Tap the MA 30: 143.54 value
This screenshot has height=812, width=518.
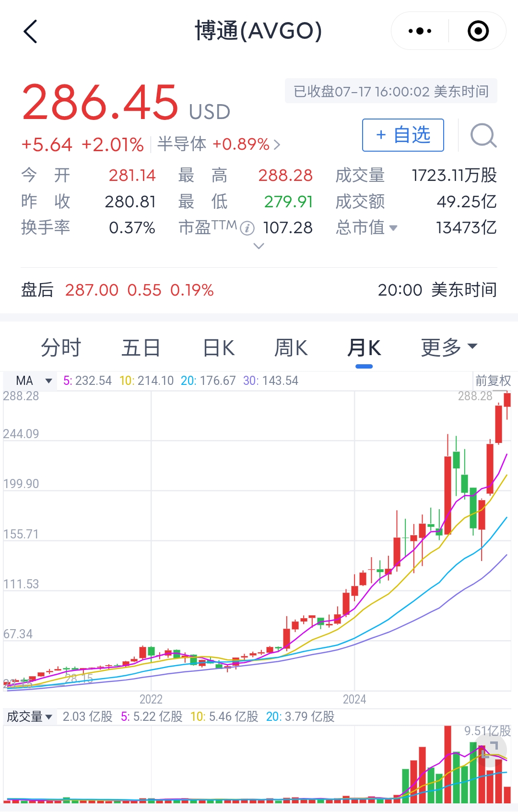click(x=271, y=381)
